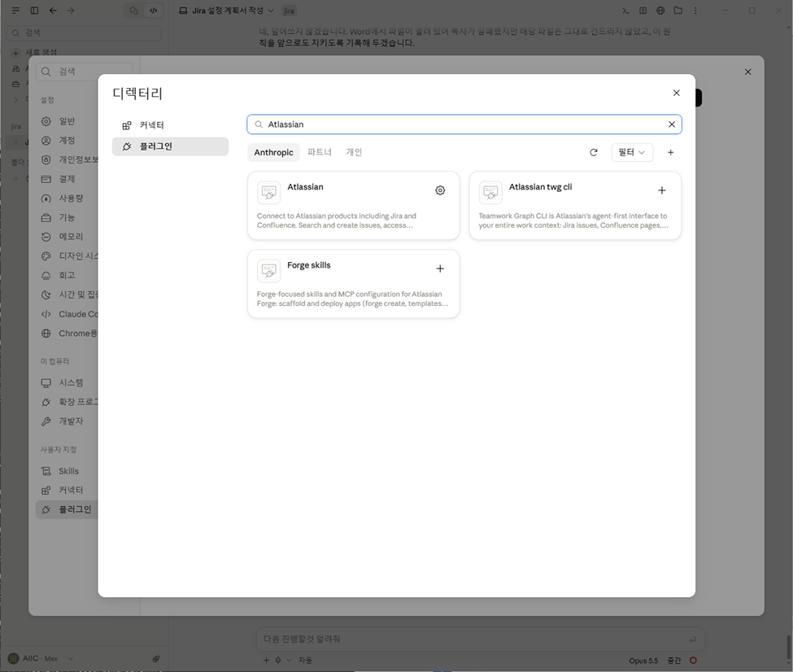Click the Atlassian twg cli thumbnail icon

pyautogui.click(x=490, y=192)
